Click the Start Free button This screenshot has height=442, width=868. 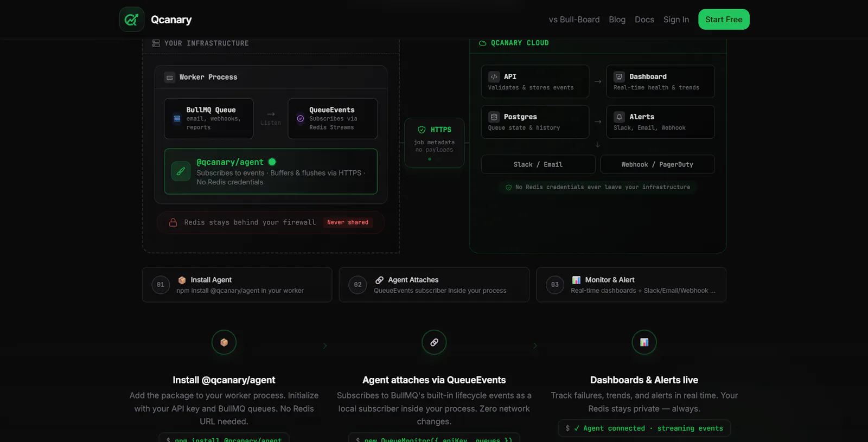tap(724, 20)
